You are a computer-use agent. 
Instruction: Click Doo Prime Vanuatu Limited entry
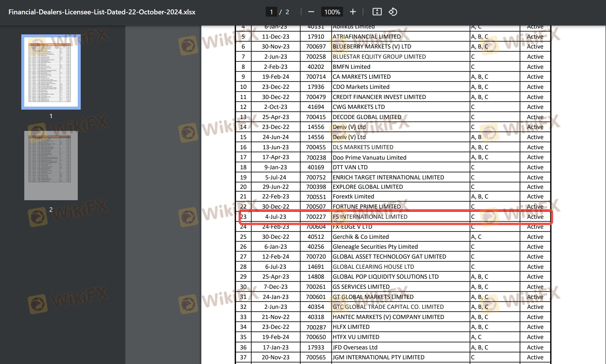[x=369, y=158]
